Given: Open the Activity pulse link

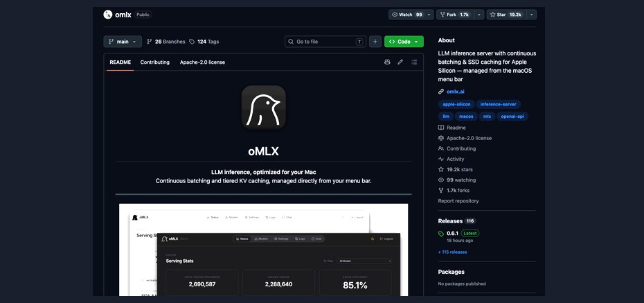Looking at the screenshot, I should point(451,159).
